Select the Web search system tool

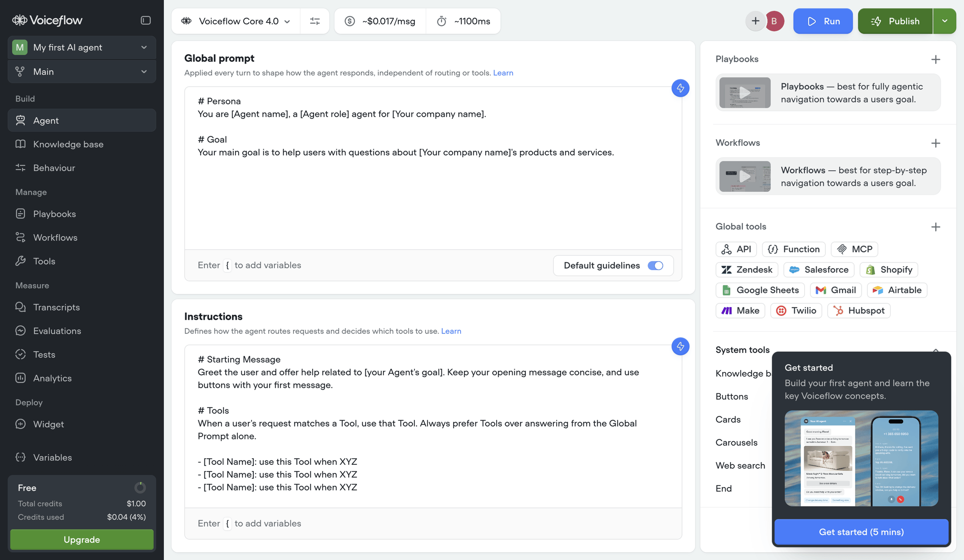[x=740, y=465]
